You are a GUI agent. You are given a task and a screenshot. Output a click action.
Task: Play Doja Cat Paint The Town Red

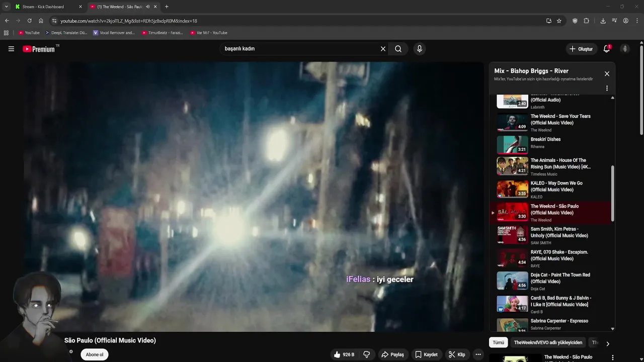551,282
